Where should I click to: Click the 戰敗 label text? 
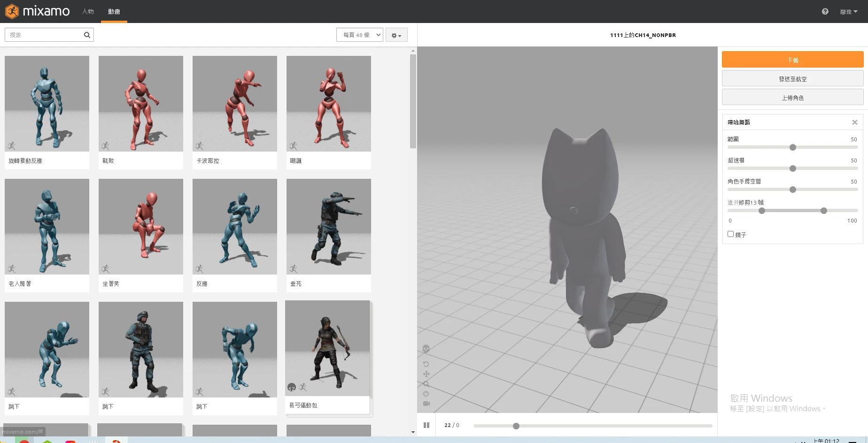(108, 160)
